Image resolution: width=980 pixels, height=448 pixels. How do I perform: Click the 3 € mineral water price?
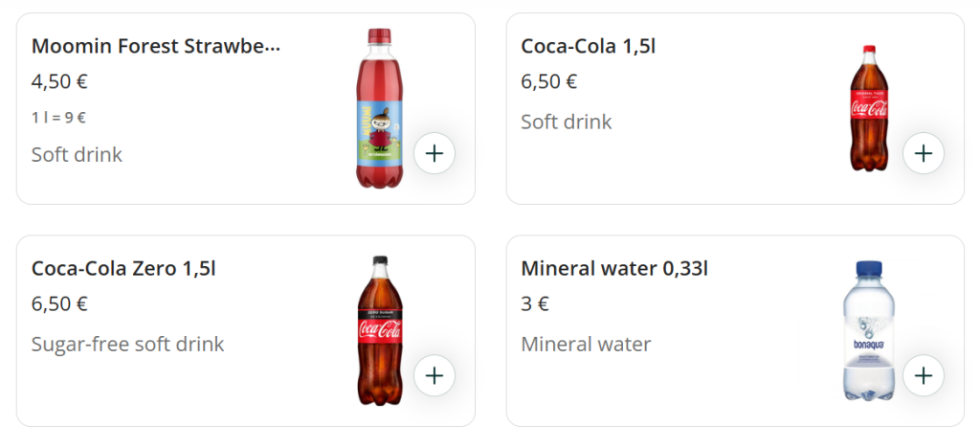click(535, 303)
